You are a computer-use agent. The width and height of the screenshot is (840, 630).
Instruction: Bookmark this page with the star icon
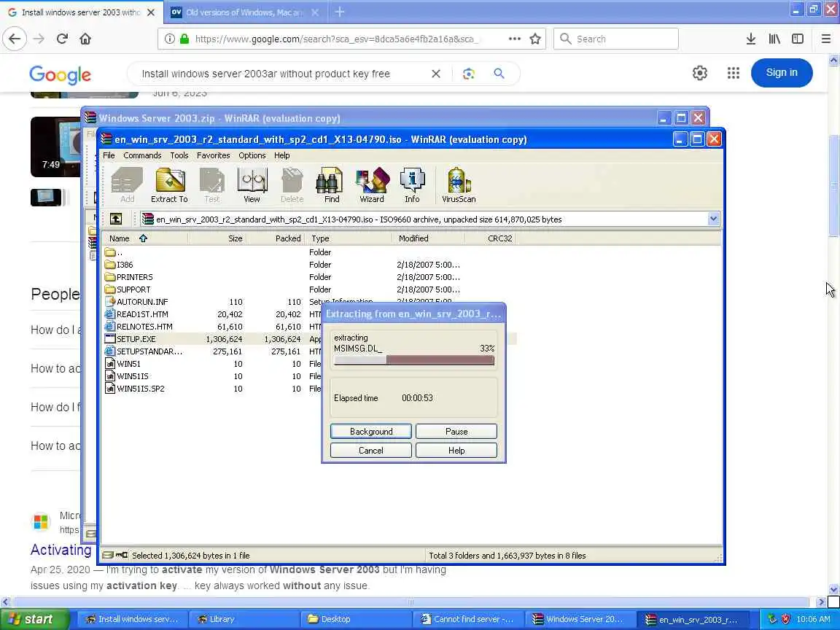534,39
